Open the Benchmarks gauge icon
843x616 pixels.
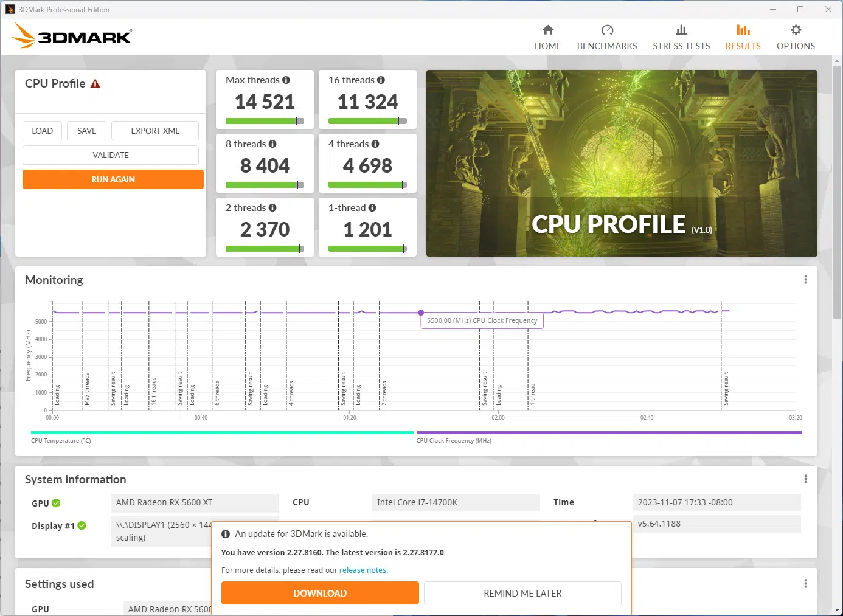607,30
